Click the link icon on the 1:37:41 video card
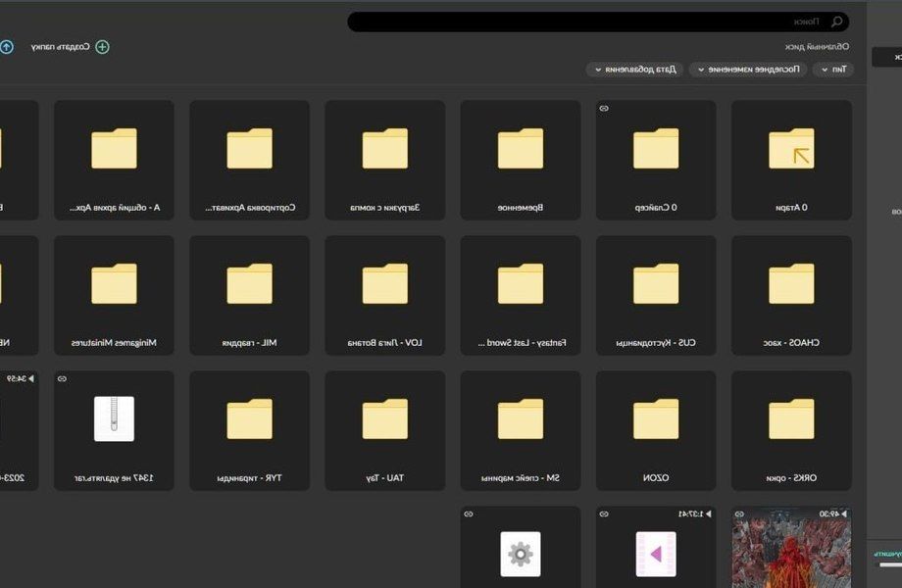The image size is (902, 588). (x=604, y=514)
